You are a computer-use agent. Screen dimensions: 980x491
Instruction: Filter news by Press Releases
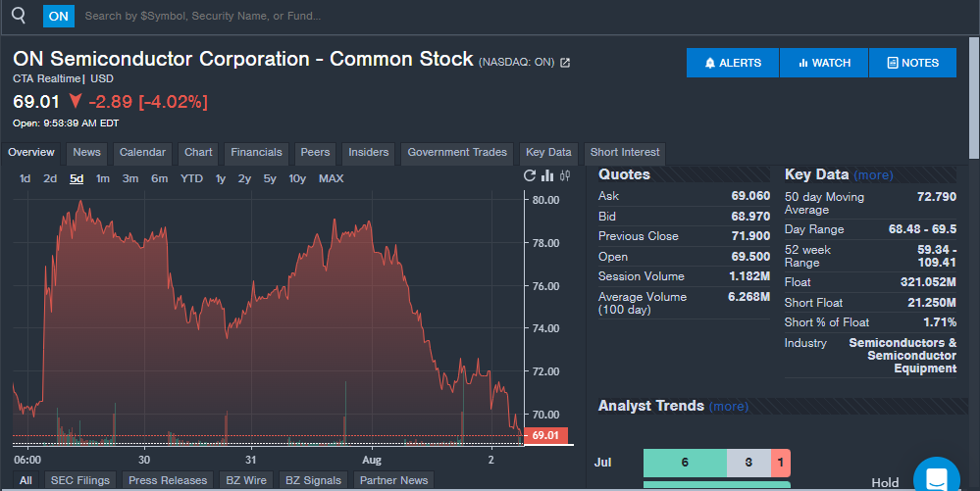pyautogui.click(x=168, y=480)
